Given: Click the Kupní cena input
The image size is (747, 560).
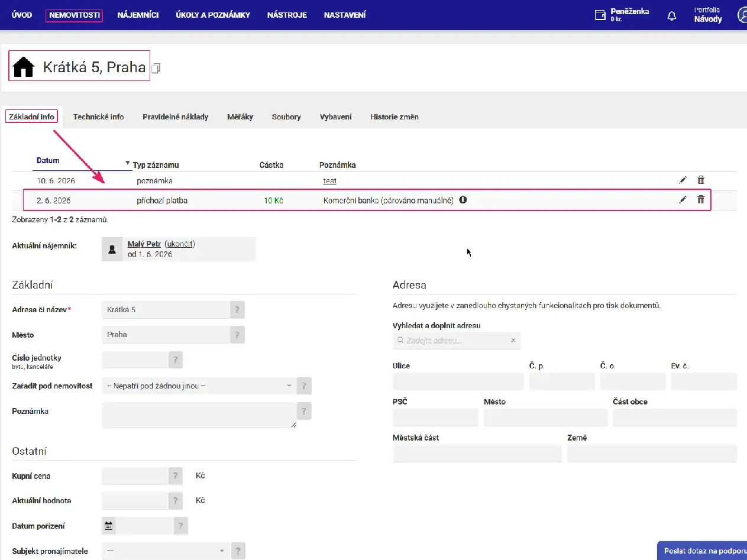Looking at the screenshot, I should [x=135, y=476].
